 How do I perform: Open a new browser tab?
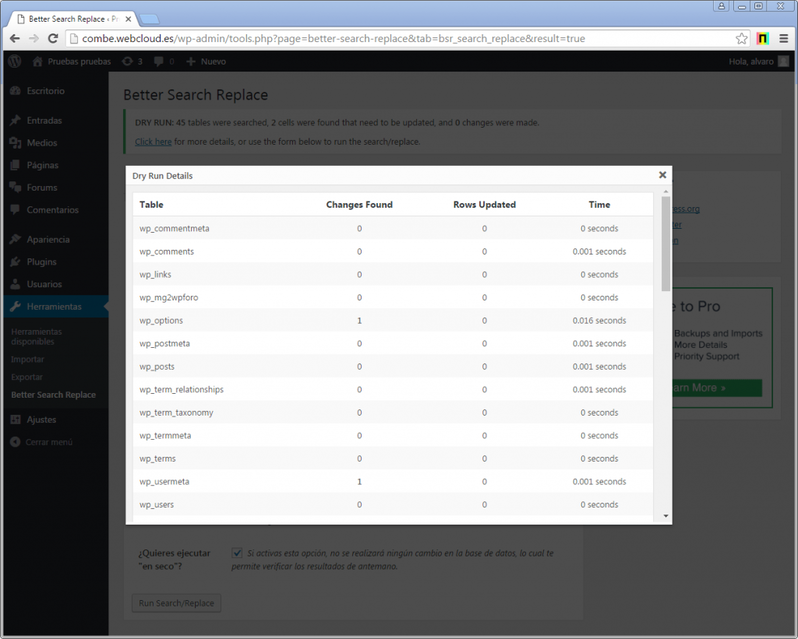pyautogui.click(x=149, y=19)
